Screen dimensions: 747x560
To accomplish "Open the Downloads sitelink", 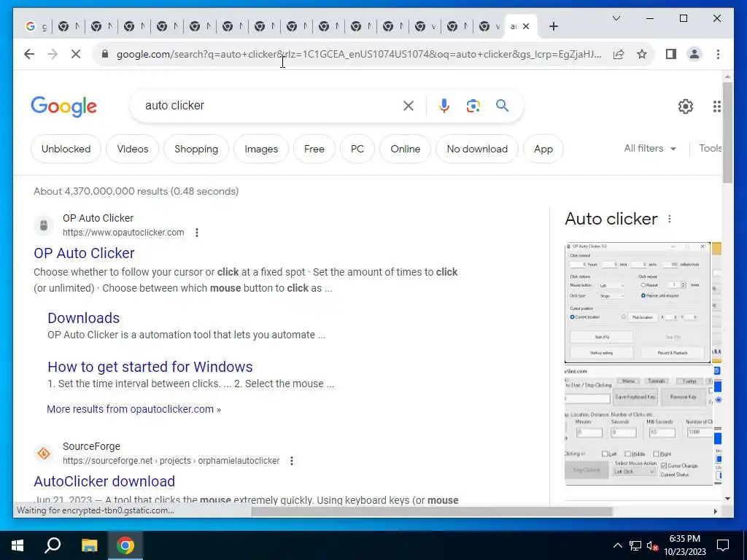I will pyautogui.click(x=83, y=318).
